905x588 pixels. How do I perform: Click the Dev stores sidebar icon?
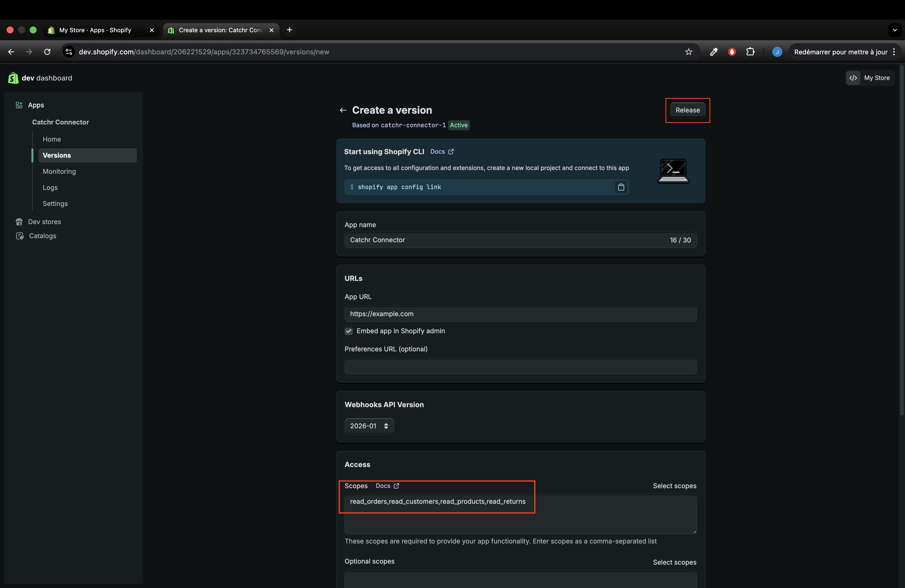19,222
